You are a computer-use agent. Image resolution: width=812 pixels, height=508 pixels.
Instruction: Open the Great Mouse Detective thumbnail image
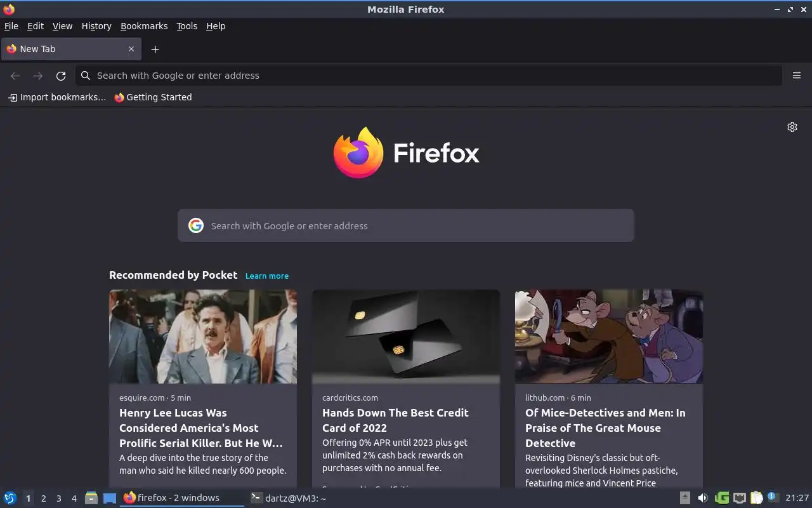click(x=609, y=337)
